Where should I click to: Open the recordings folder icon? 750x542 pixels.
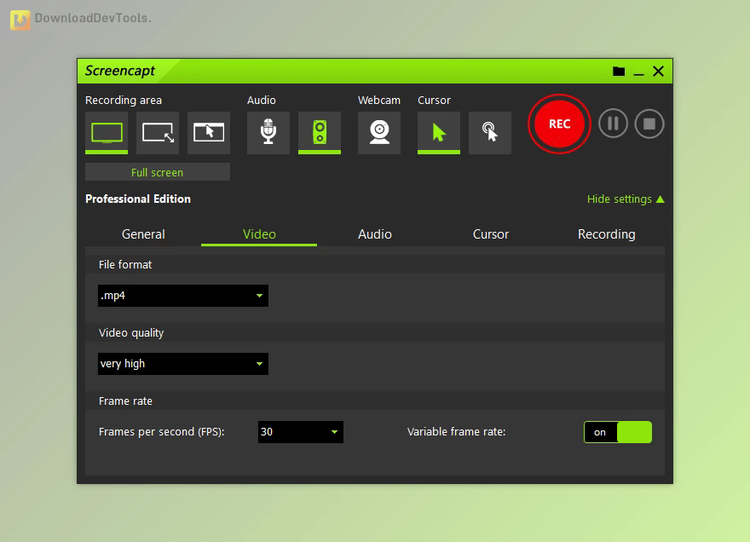[619, 71]
